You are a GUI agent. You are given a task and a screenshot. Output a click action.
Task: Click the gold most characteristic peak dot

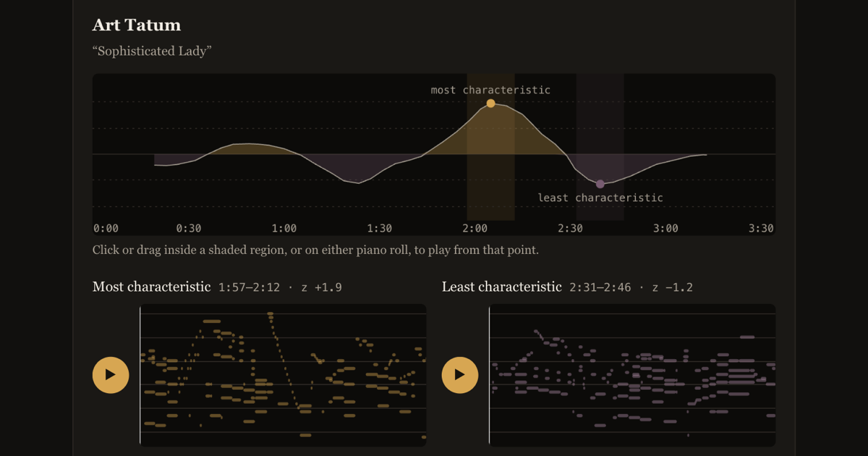point(490,104)
